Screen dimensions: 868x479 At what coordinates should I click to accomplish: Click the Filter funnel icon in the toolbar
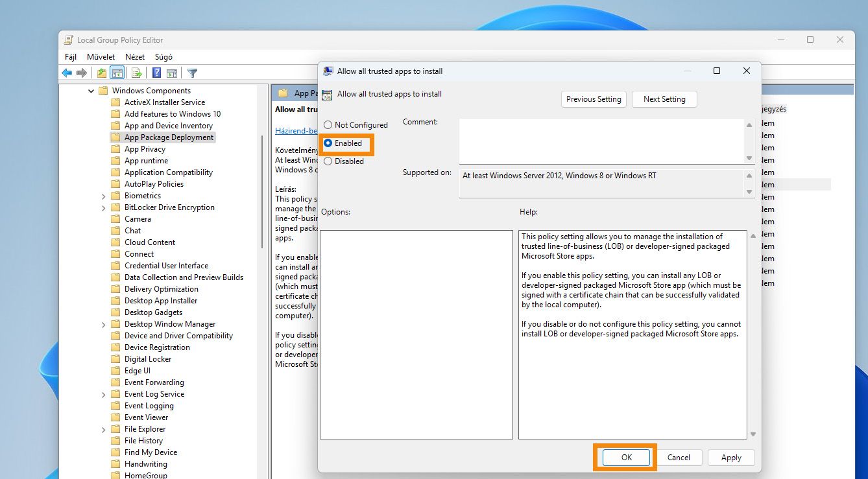click(x=192, y=73)
